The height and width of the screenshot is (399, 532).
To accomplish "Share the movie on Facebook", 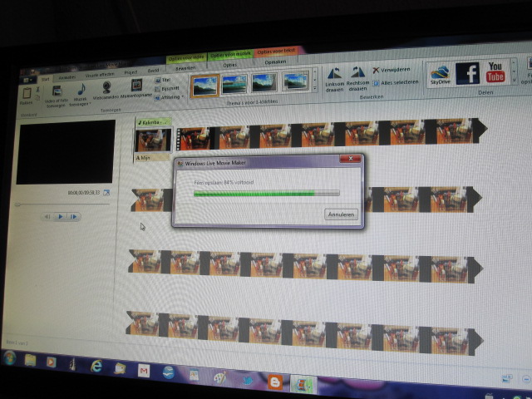I will pos(467,73).
